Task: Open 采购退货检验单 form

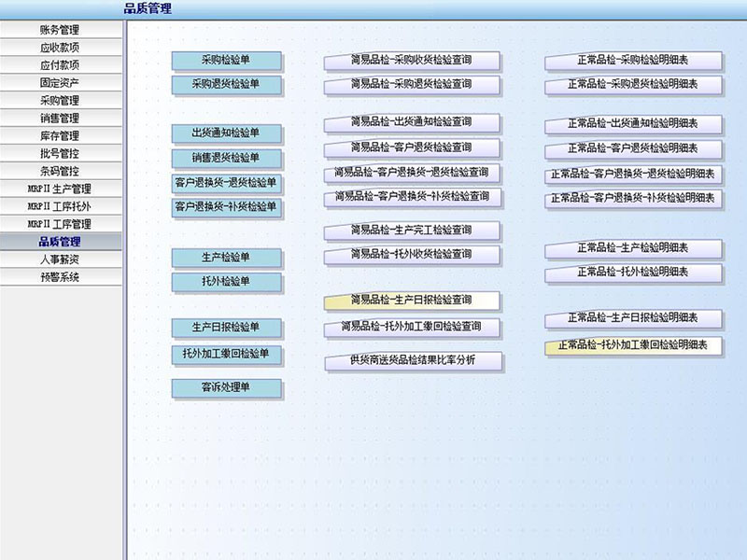Action: pyautogui.click(x=226, y=84)
